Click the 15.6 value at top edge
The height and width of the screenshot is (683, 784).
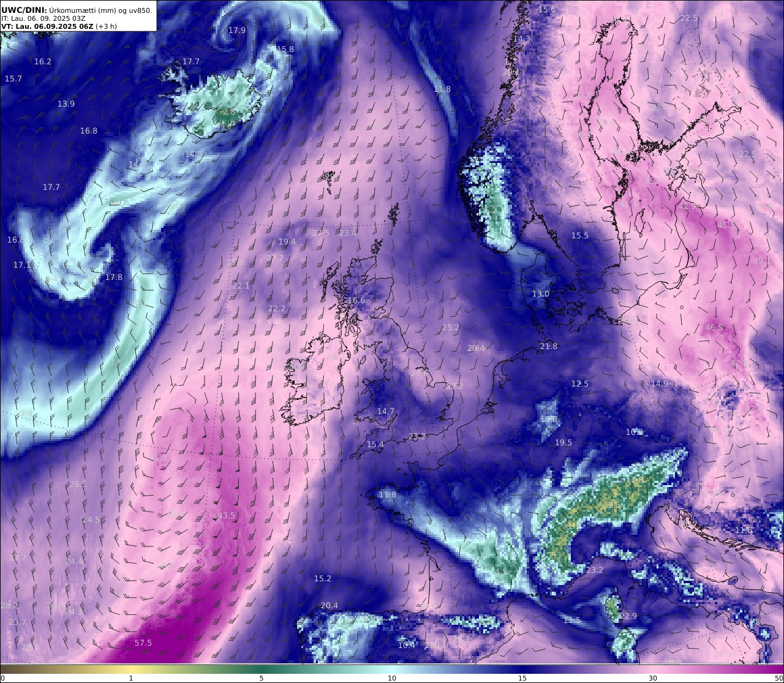pos(546,9)
